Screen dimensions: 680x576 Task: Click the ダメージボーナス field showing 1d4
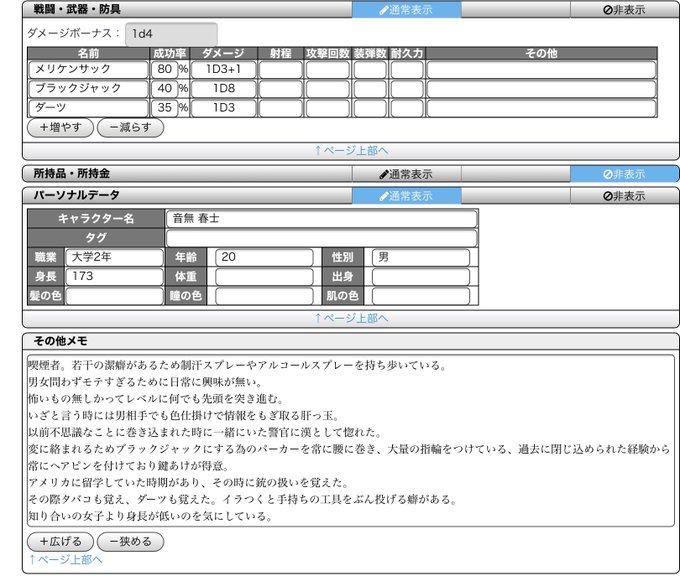click(171, 34)
